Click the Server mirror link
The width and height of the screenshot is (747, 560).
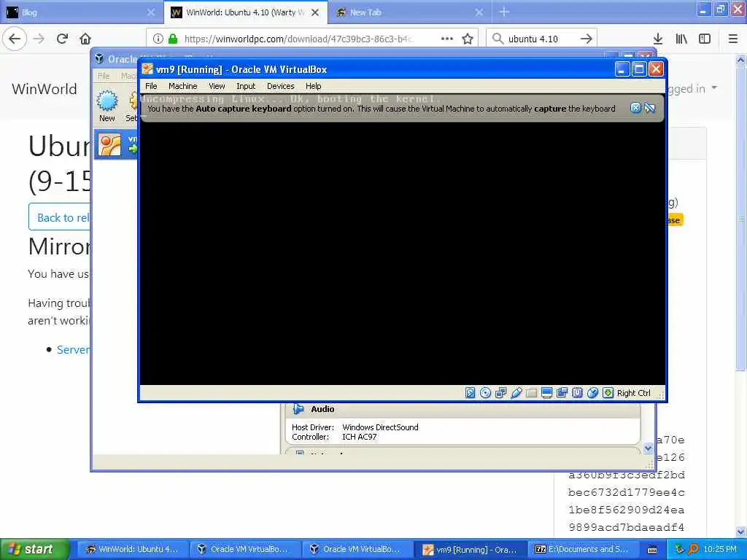(x=74, y=349)
